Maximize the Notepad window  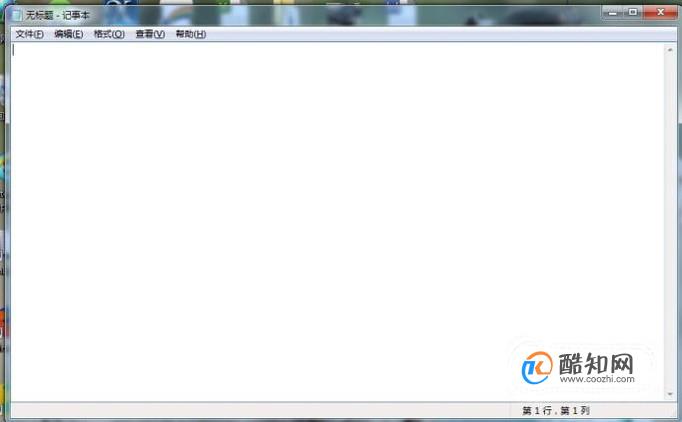coord(633,13)
